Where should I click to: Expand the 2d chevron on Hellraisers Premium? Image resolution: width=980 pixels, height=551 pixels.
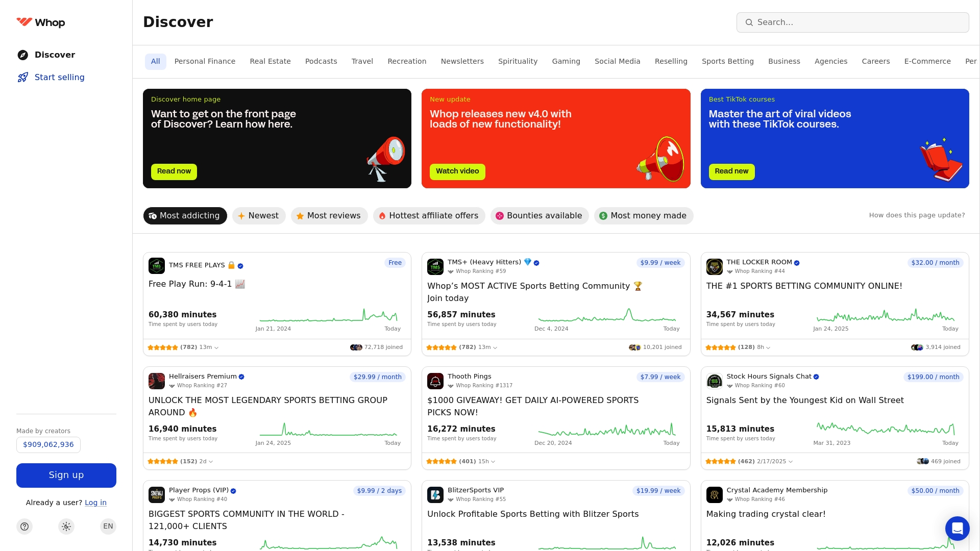pyautogui.click(x=210, y=461)
